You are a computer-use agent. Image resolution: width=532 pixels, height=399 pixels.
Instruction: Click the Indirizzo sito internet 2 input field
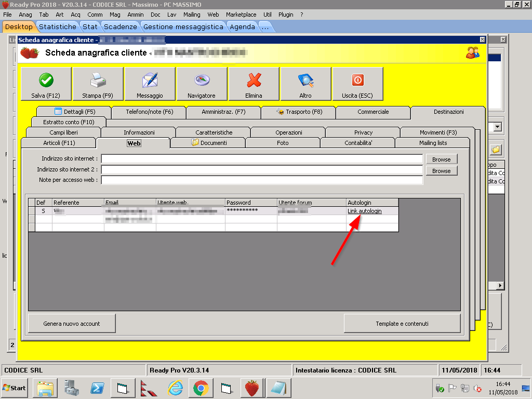click(x=262, y=169)
